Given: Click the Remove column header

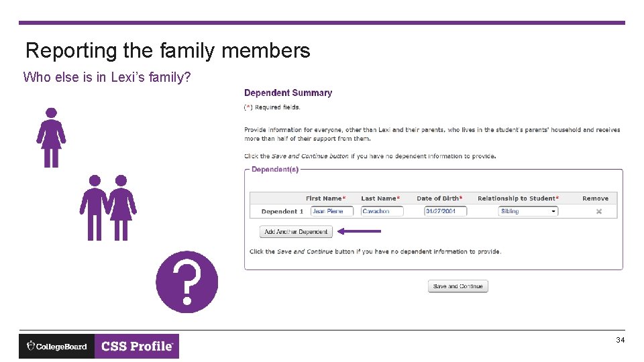Looking at the screenshot, I should [595, 198].
